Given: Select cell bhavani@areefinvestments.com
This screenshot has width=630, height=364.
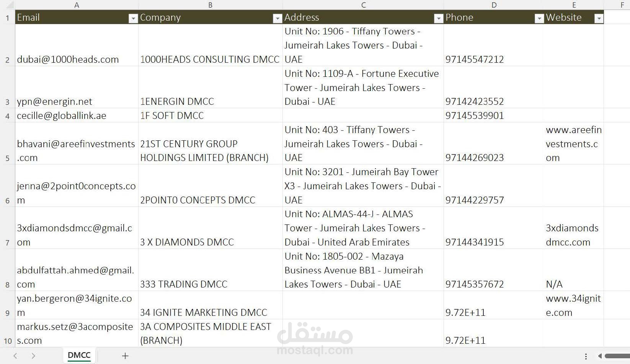Looking at the screenshot, I should [77, 143].
